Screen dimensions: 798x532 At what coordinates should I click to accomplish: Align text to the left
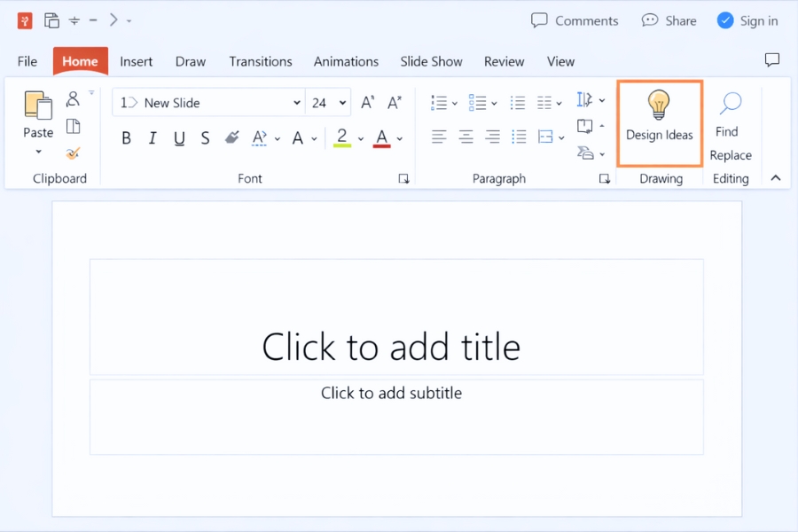click(439, 137)
